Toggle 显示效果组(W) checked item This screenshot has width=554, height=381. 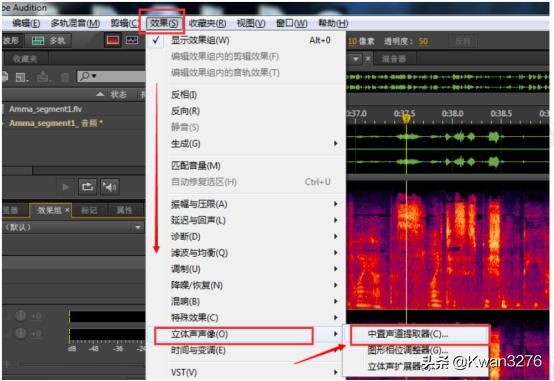point(246,40)
